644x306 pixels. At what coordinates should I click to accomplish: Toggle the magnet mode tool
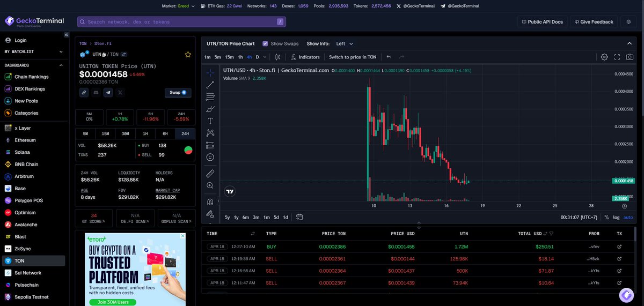click(x=210, y=202)
